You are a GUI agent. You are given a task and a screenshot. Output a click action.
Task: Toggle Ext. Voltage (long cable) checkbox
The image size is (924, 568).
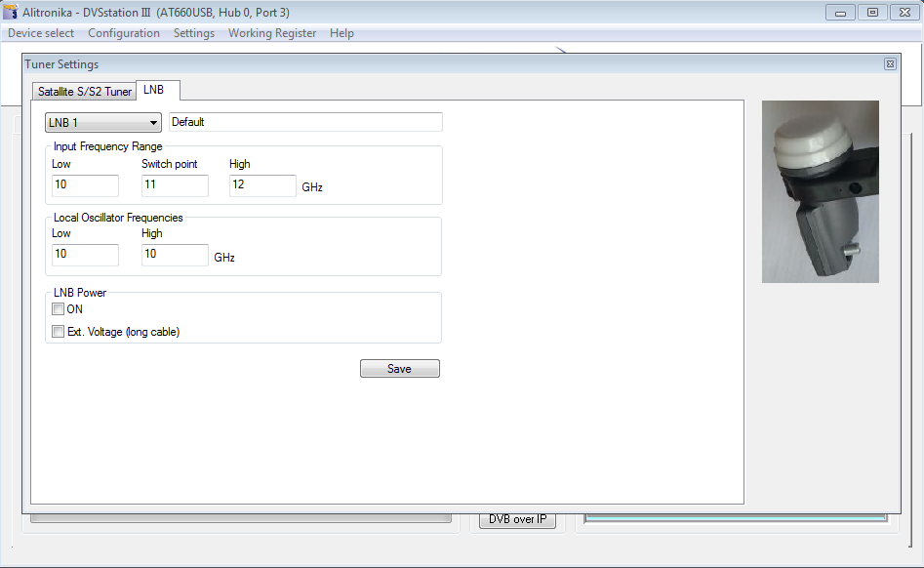(x=59, y=332)
